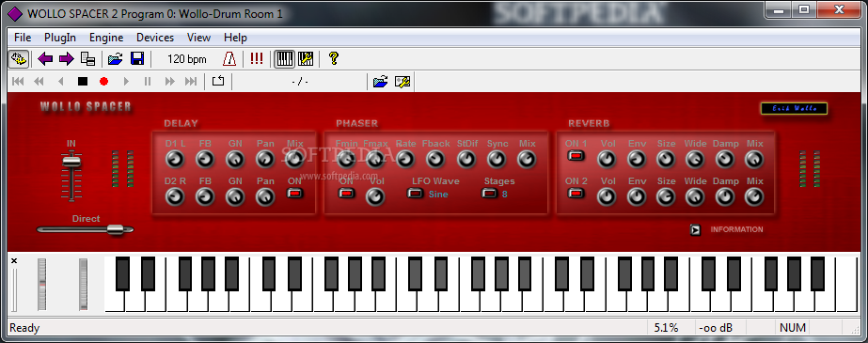Click the Delay D1 L knob

[175, 160]
